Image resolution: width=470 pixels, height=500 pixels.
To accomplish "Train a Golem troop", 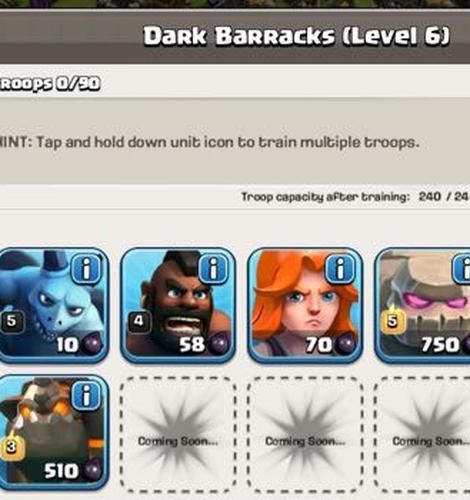I will (x=422, y=305).
